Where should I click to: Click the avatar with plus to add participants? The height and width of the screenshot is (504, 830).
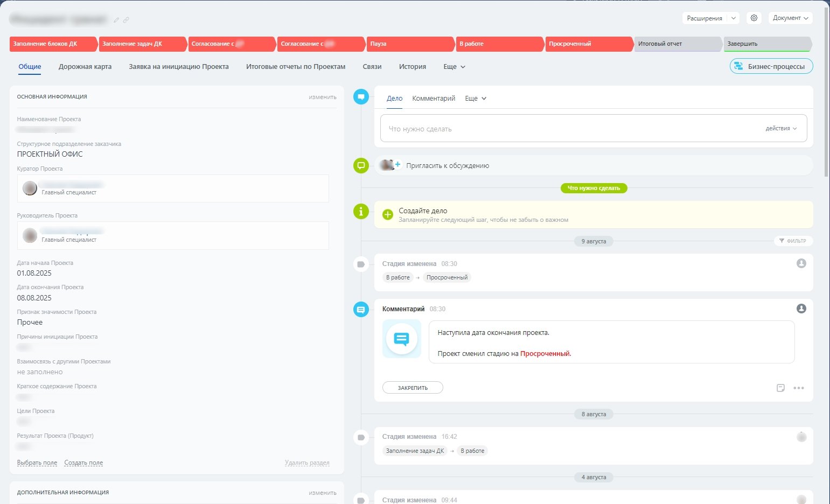[x=390, y=165]
